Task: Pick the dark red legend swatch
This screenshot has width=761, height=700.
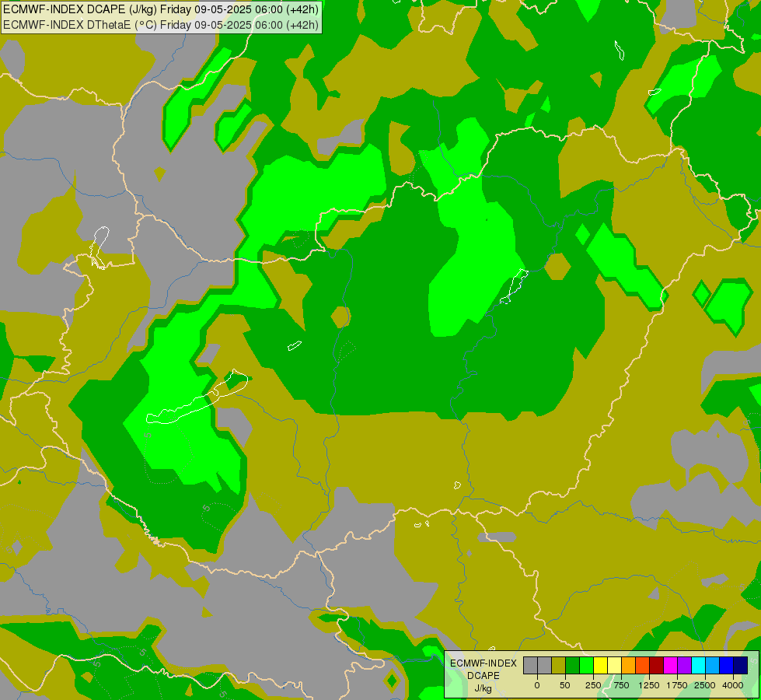Action: coord(657,665)
